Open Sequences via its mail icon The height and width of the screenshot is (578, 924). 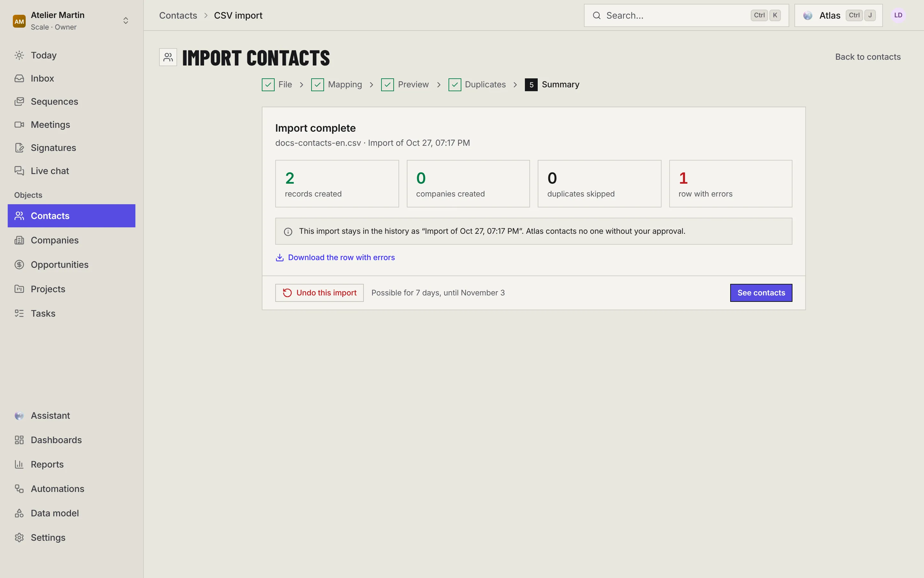pyautogui.click(x=19, y=102)
